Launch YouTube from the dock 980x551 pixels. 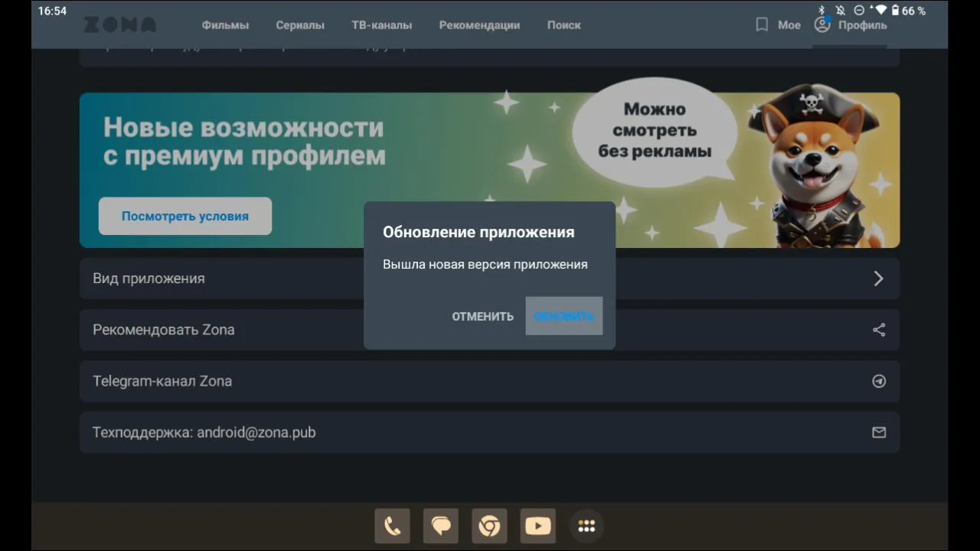pyautogui.click(x=538, y=526)
